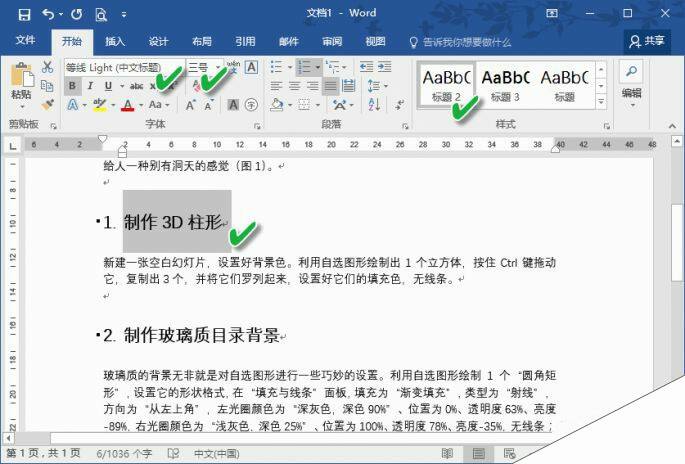The height and width of the screenshot is (464, 685).
Task: Apply the 标题 2 style
Action: (x=446, y=85)
